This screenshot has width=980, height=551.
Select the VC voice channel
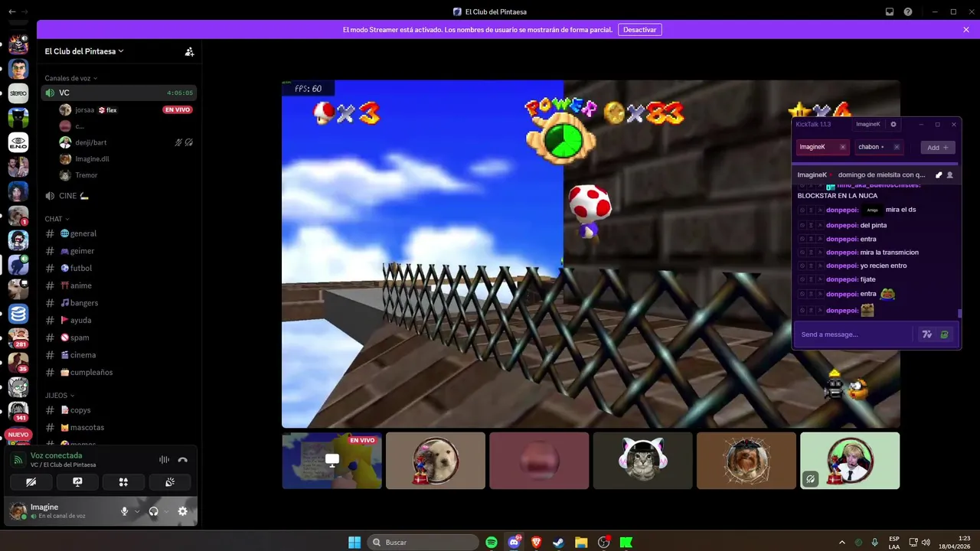[119, 93]
